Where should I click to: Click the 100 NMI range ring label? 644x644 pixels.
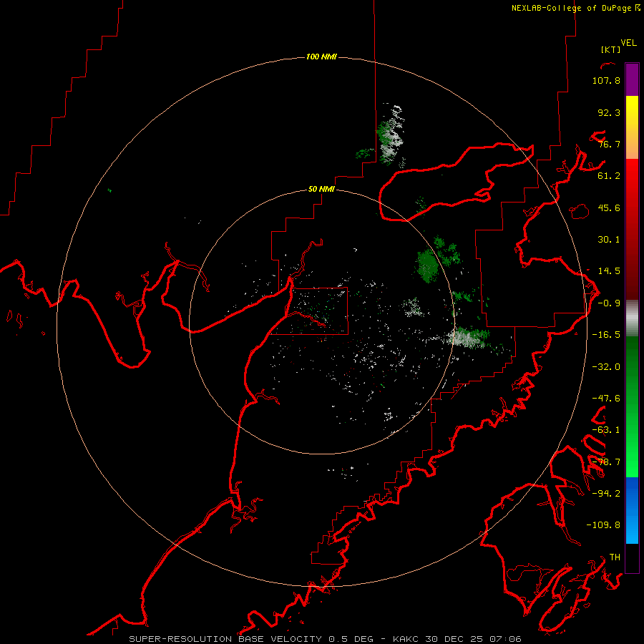(x=321, y=57)
